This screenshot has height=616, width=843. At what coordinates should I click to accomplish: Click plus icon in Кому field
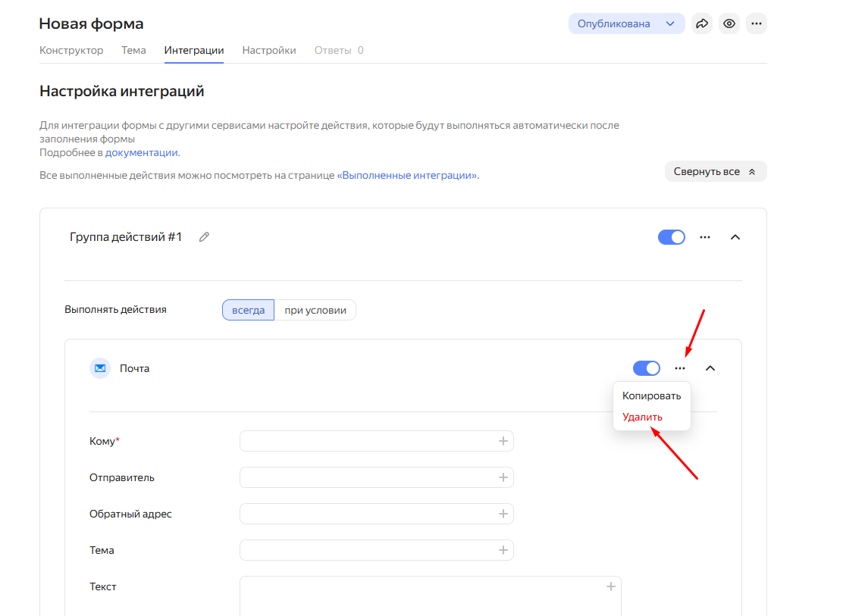point(503,441)
